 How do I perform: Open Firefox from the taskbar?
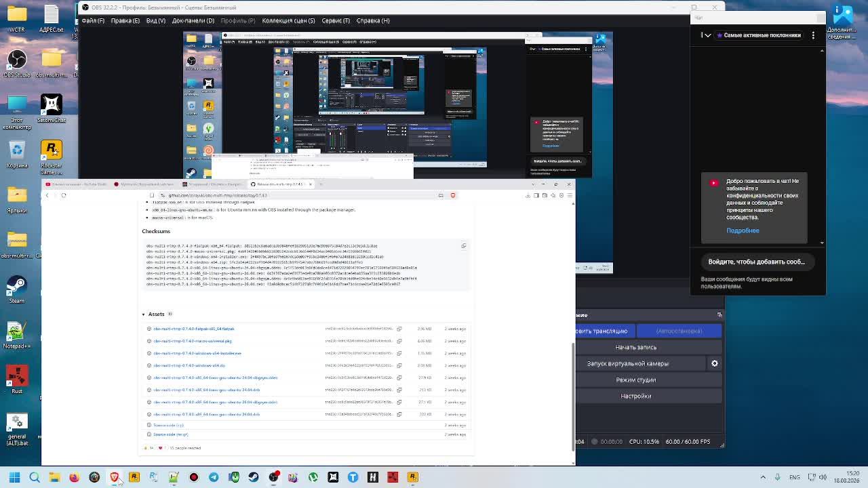(74, 477)
